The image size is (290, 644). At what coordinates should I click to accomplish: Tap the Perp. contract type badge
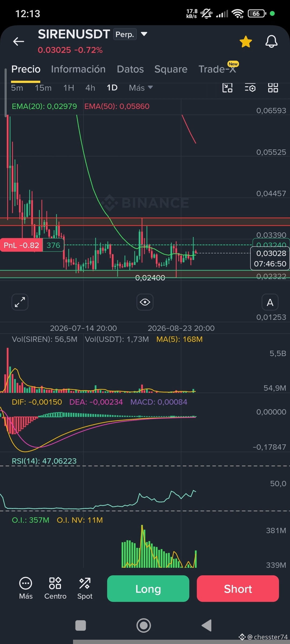click(125, 34)
